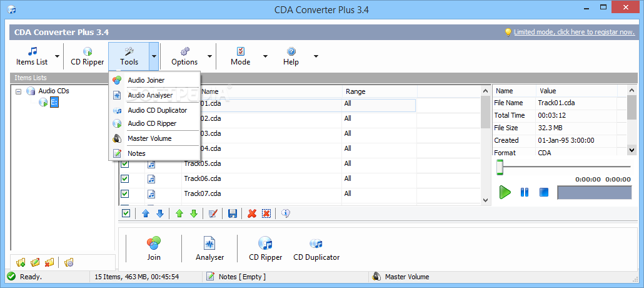Click the save list floppy icon

[x=233, y=213]
